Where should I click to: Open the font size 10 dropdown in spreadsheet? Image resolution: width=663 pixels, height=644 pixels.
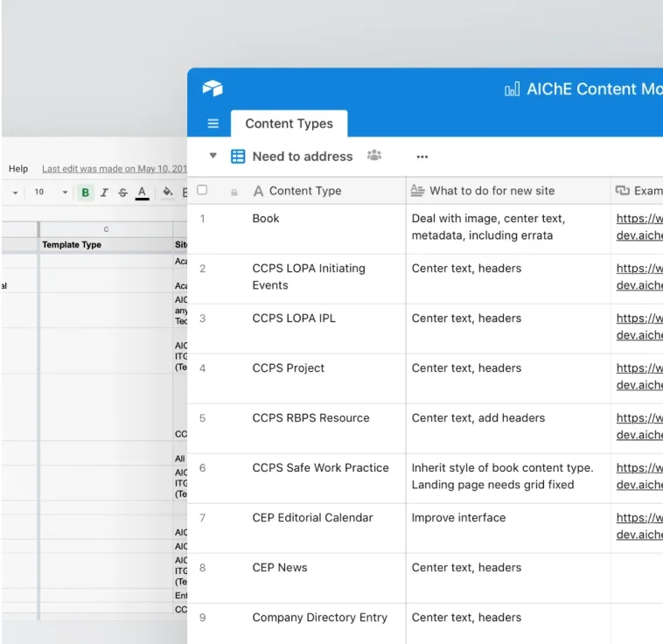pos(51,192)
